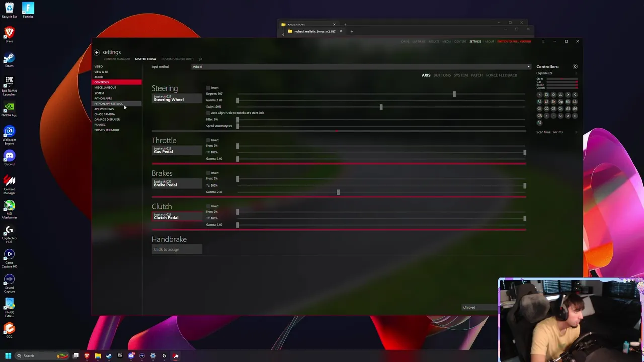644x362 pixels.
Task: Click the circular icon beside Controllers header
Action: coord(575,66)
